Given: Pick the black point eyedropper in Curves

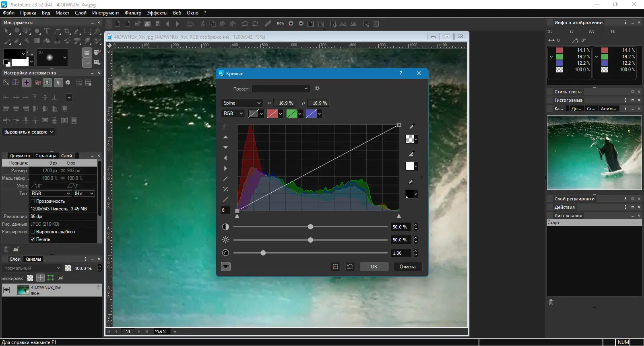Looking at the screenshot, I should click(x=411, y=181).
